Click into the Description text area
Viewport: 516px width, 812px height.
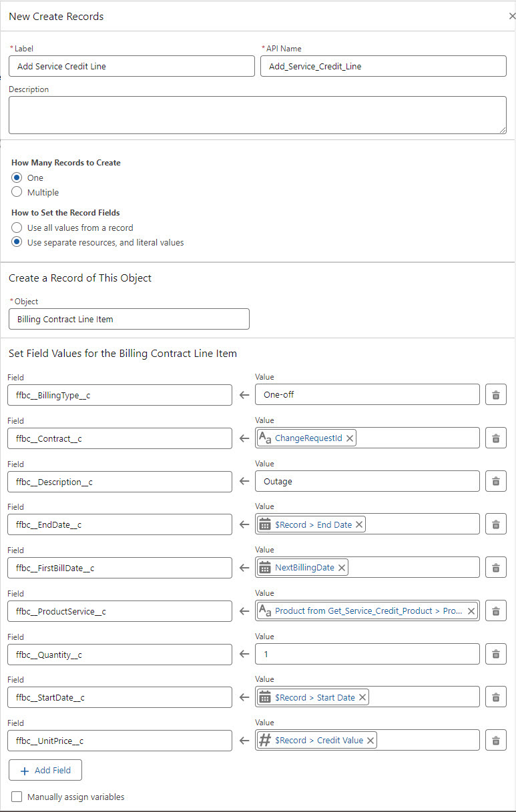coord(257,115)
